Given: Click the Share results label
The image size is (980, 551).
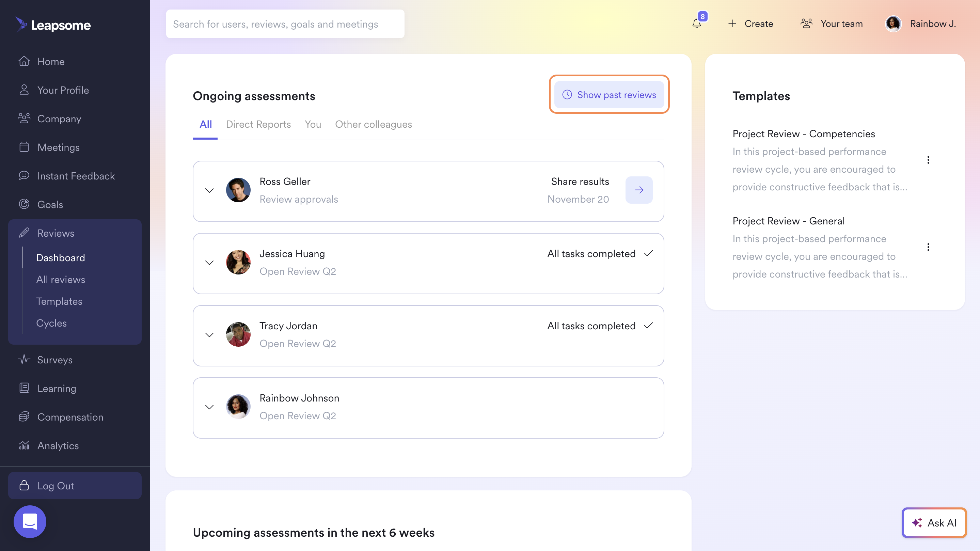Looking at the screenshot, I should [x=580, y=181].
